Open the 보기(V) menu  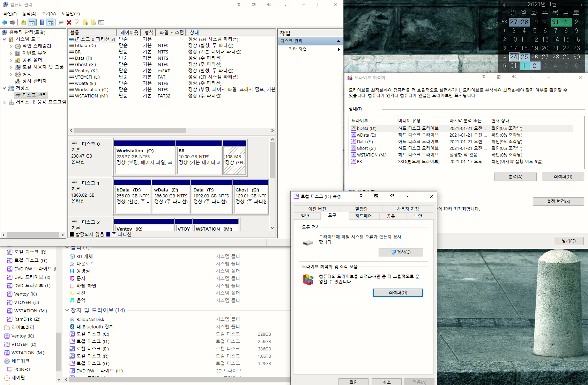click(x=49, y=14)
